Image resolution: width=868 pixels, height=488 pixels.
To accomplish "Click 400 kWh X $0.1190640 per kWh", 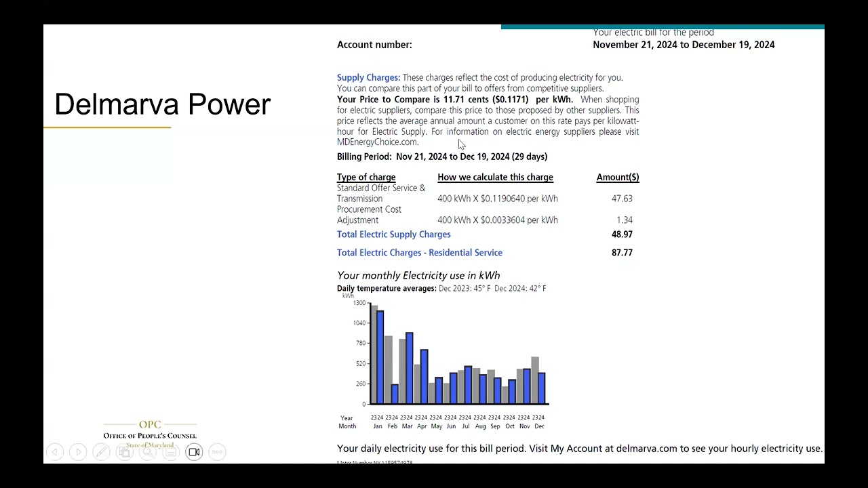I will click(x=498, y=199).
